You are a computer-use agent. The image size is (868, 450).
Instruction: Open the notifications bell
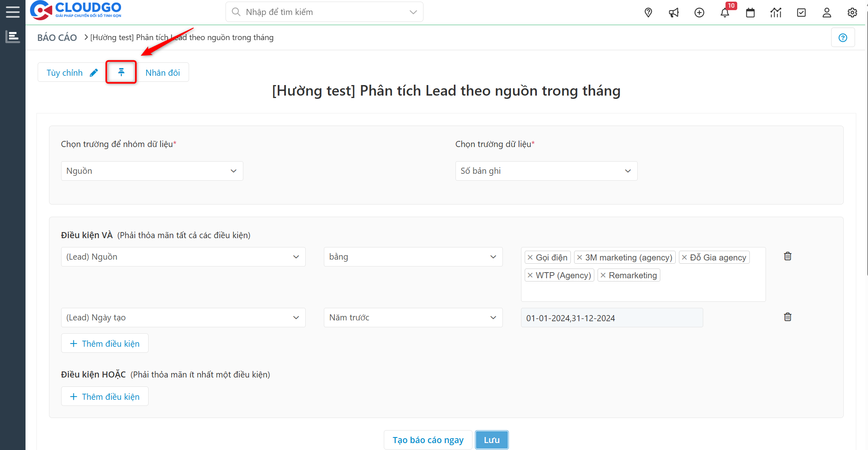pos(725,13)
